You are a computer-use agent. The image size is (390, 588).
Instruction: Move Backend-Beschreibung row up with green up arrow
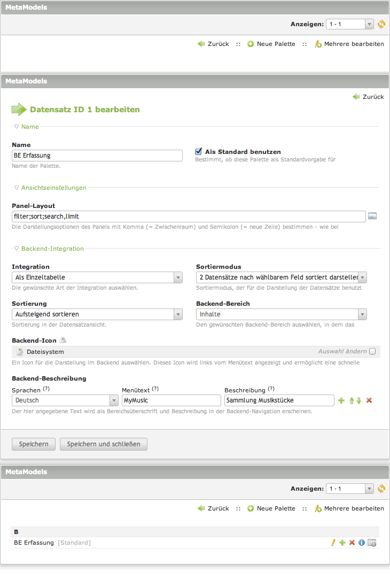click(352, 400)
